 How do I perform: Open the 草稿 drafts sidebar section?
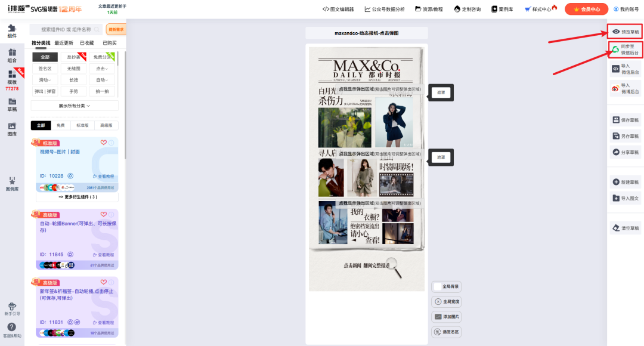[x=12, y=105]
